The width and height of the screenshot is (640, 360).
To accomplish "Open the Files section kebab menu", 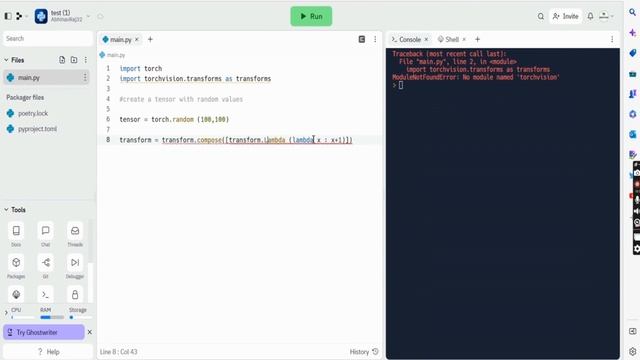I will [86, 60].
